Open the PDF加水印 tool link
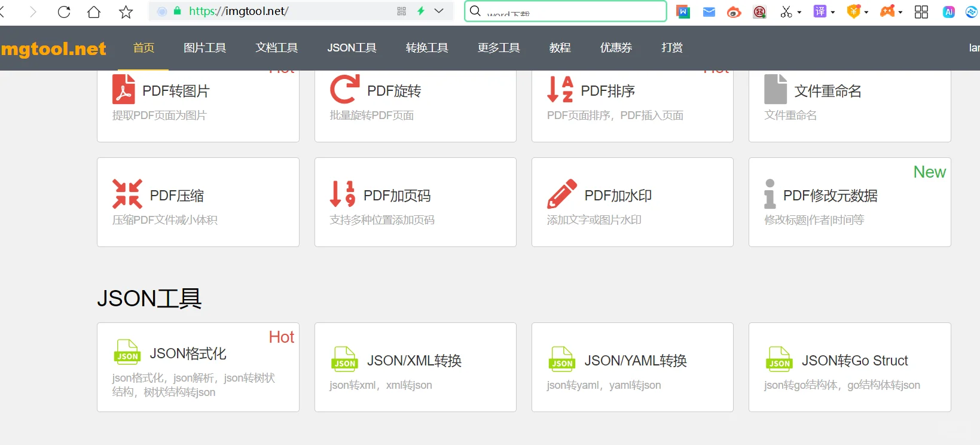 [x=618, y=196]
